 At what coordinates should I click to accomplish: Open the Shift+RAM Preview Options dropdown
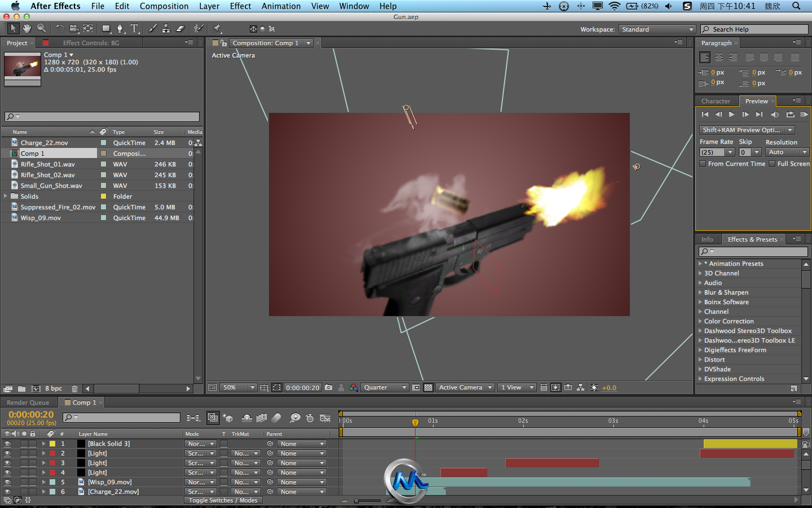[747, 130]
